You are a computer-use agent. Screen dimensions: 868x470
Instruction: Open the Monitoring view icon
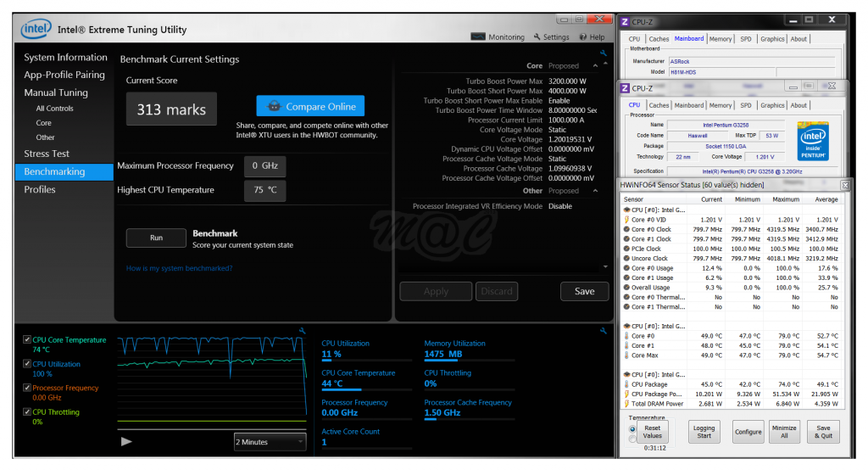(477, 37)
